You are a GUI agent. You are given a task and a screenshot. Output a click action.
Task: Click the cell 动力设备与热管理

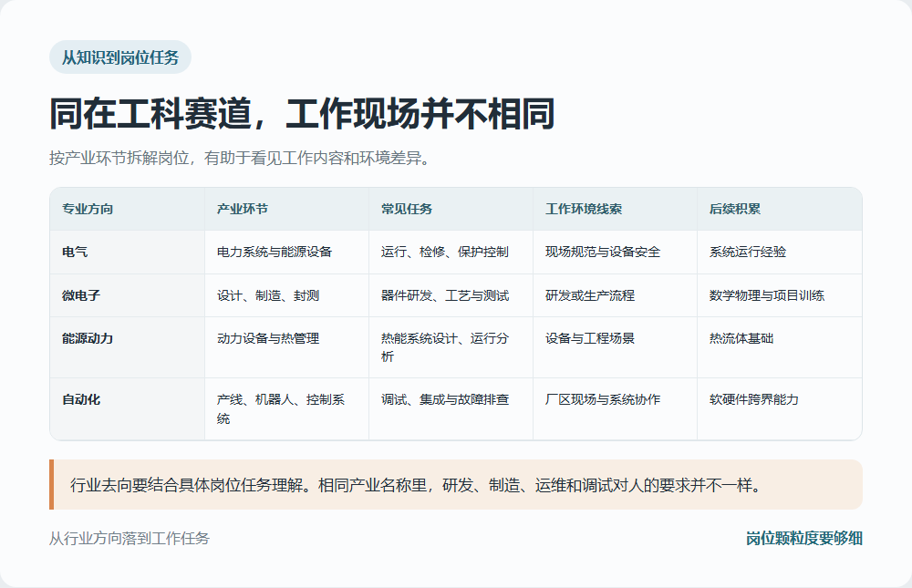[286, 347]
